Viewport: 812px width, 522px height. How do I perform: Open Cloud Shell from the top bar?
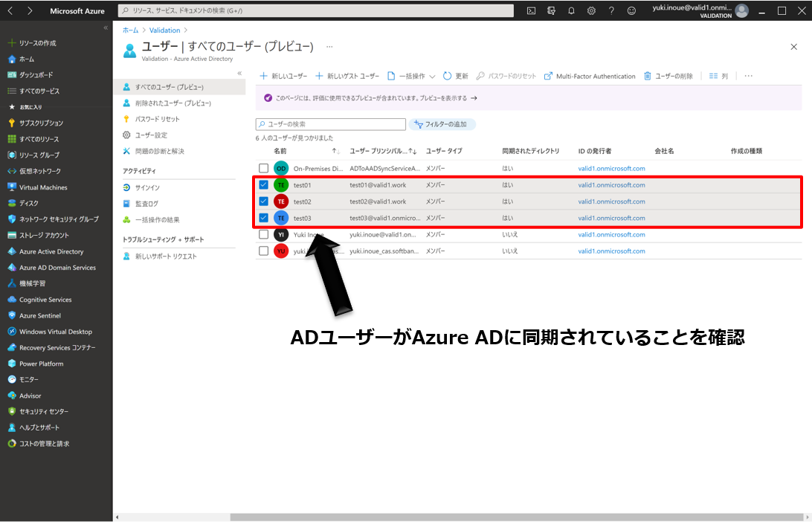(x=531, y=10)
